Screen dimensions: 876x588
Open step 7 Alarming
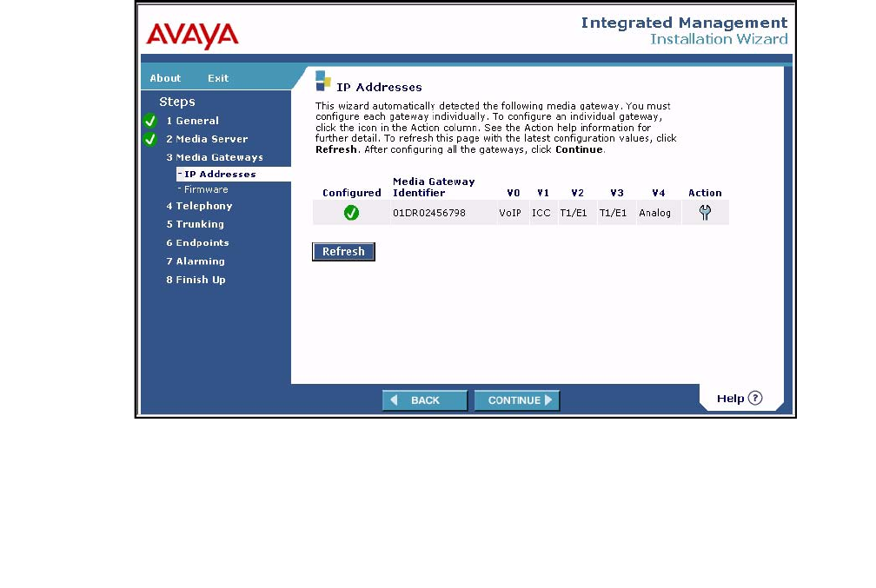point(196,261)
